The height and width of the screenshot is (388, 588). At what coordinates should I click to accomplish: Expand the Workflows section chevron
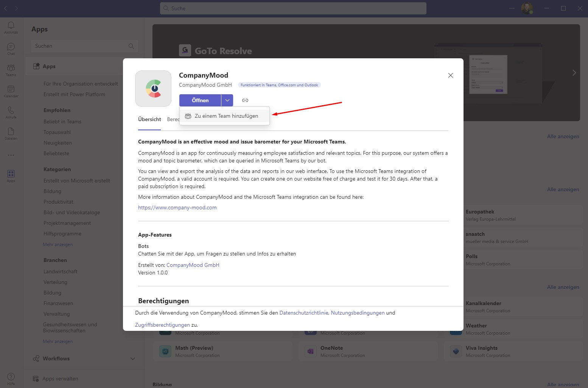(133, 359)
